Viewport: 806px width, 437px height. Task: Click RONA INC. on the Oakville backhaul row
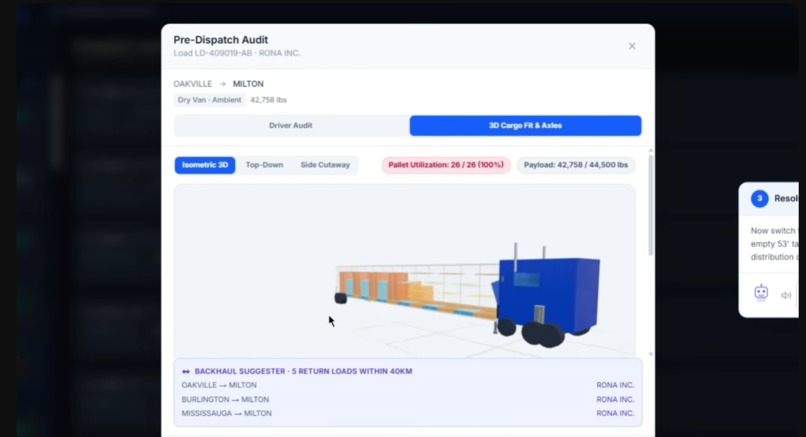coord(615,385)
